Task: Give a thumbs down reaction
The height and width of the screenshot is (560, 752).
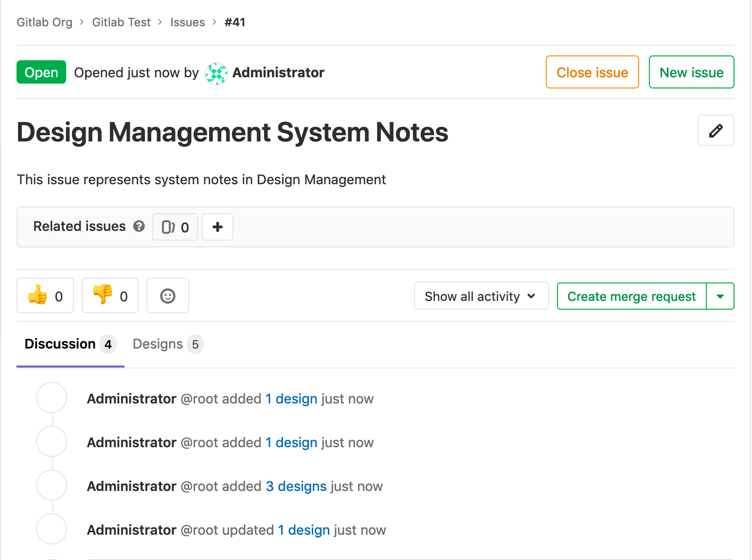Action: click(109, 295)
